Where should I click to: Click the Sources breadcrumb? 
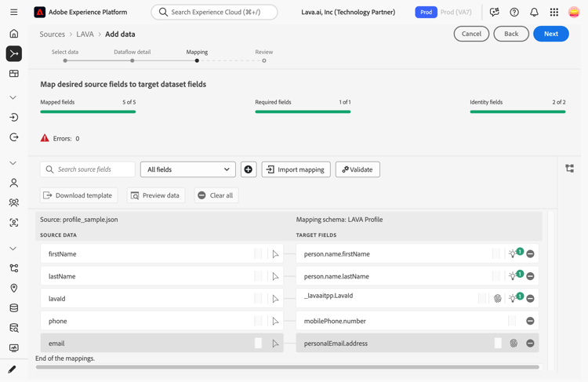(x=52, y=35)
